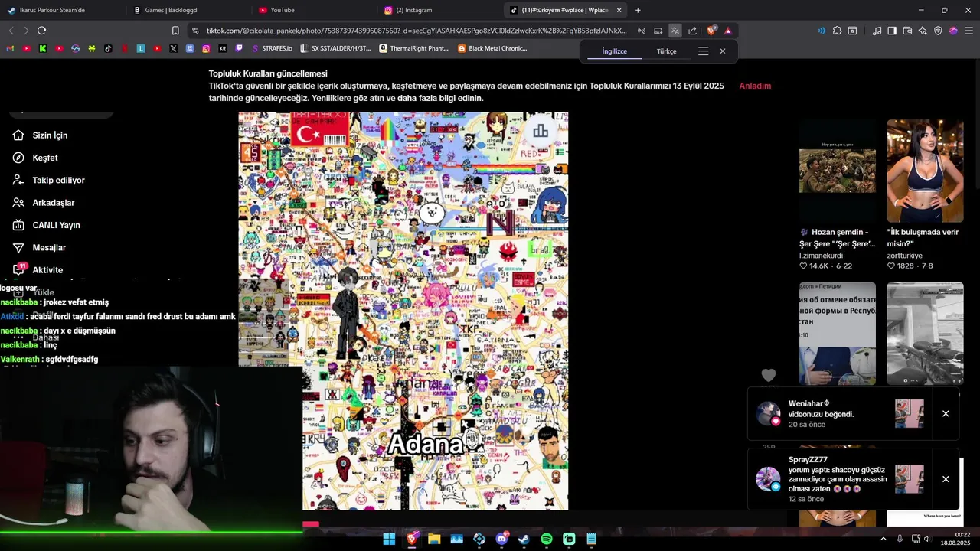Select İngilizce in translate popup
Viewport: 980px width, 551px height.
point(614,51)
